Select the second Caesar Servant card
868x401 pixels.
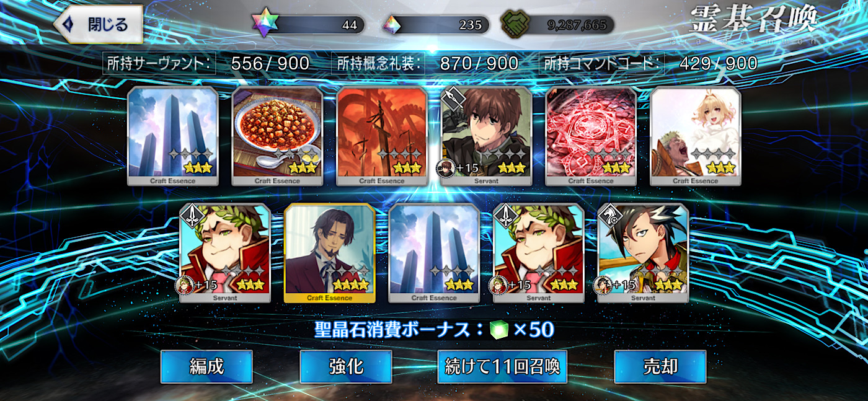pyautogui.click(x=538, y=253)
